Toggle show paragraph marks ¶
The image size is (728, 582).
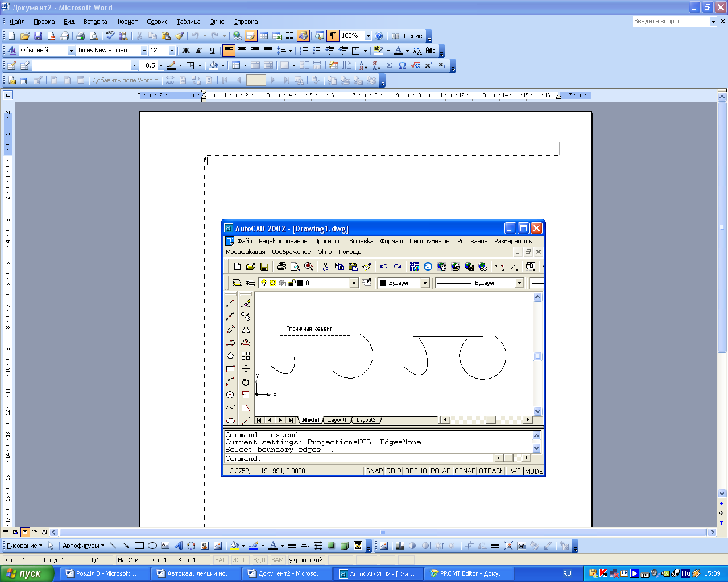(x=333, y=36)
